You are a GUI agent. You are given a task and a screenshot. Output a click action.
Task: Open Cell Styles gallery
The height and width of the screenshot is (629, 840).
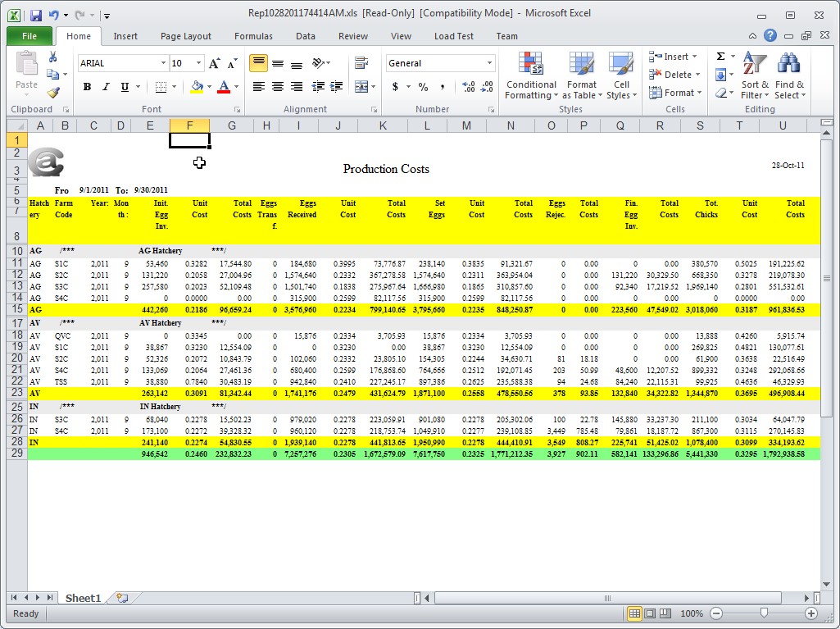[x=621, y=75]
